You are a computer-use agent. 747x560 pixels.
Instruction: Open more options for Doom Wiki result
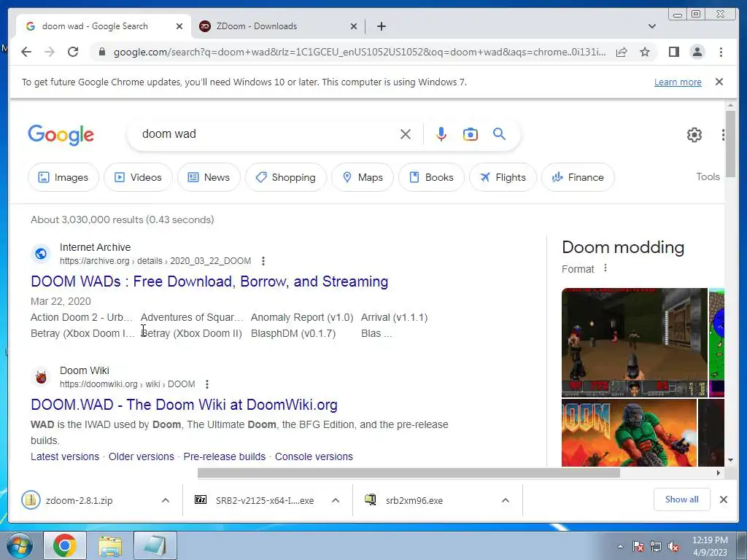coord(206,384)
